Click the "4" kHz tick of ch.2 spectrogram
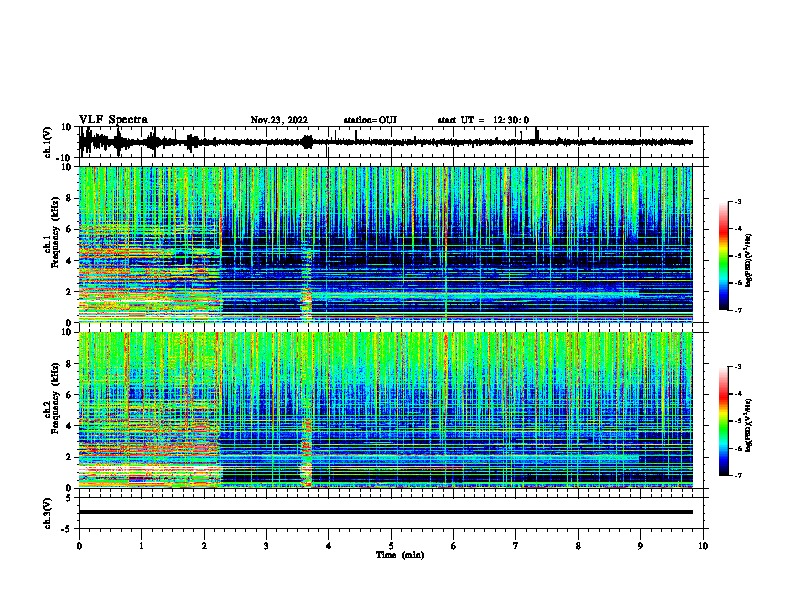The image size is (792, 612). [x=69, y=426]
